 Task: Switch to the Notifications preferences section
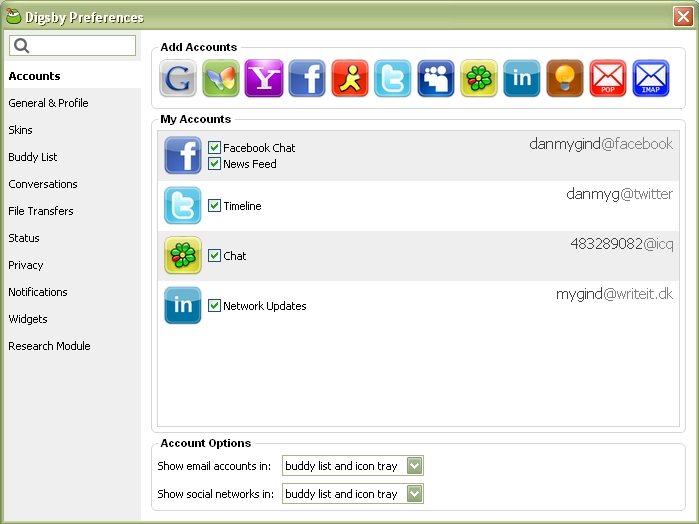(38, 292)
